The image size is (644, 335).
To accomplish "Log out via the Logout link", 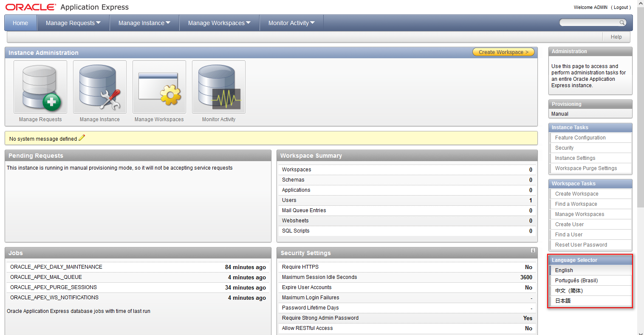I will [x=621, y=7].
